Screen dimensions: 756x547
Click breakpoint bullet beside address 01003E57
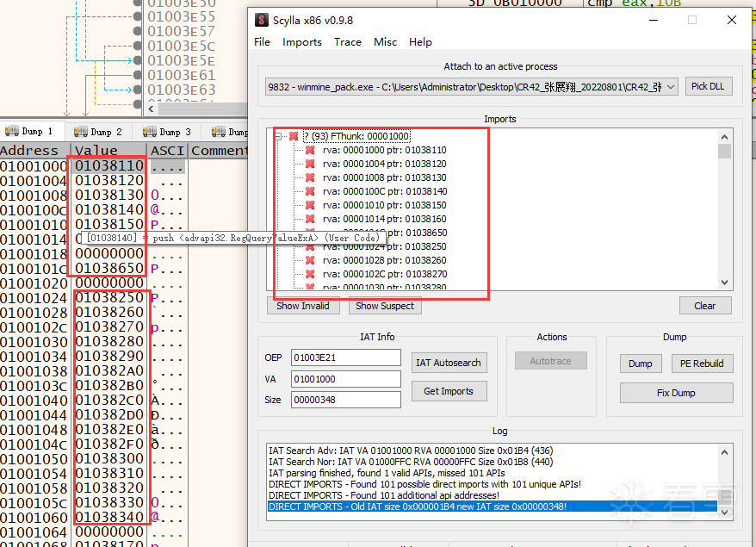(x=138, y=31)
